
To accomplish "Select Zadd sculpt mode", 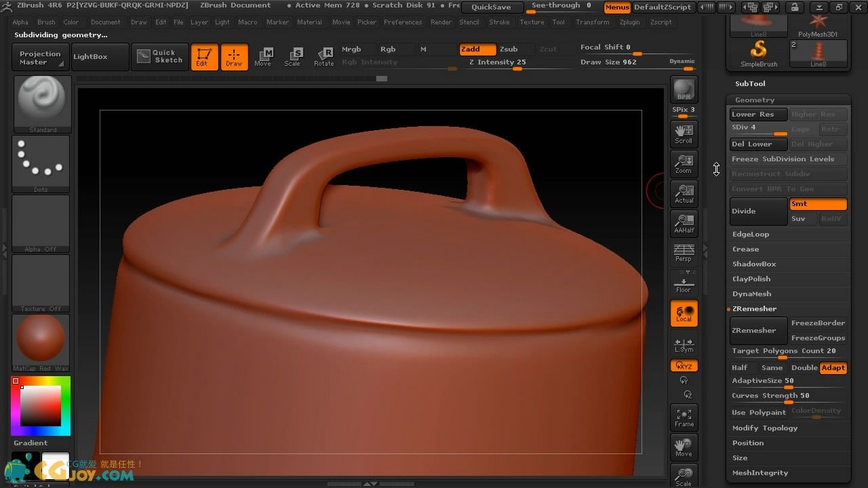I will pos(477,49).
